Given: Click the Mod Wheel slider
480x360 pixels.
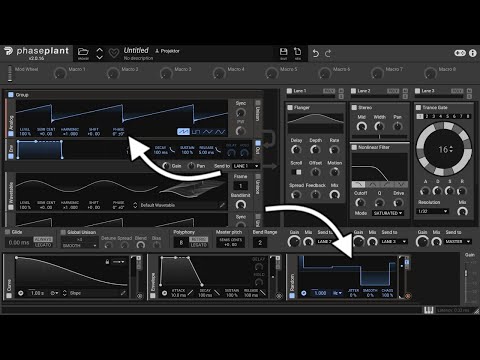Looking at the screenshot, I should pos(10,73).
